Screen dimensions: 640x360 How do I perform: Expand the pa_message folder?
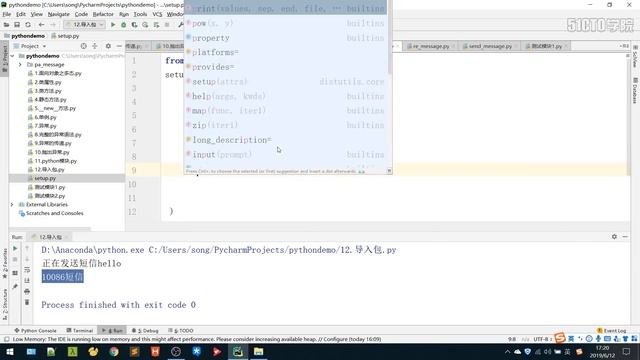point(20,64)
